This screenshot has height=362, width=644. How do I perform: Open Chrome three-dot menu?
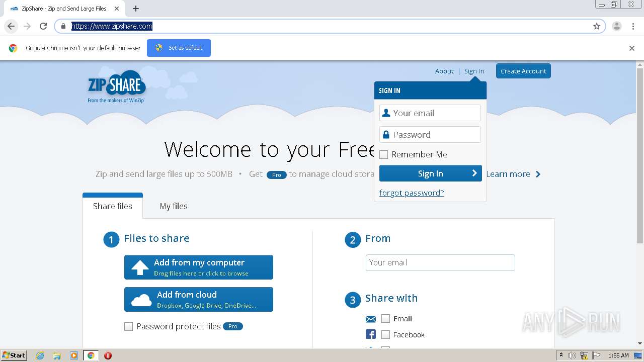(633, 26)
